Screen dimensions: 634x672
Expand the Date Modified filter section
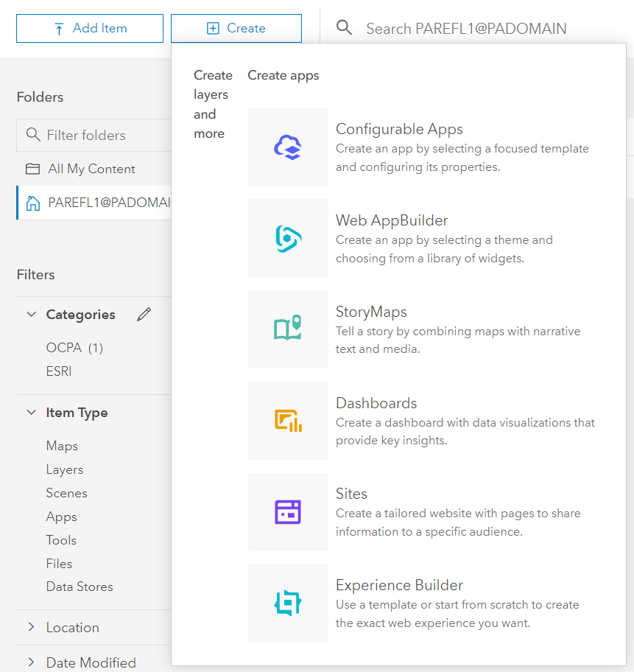click(x=31, y=662)
